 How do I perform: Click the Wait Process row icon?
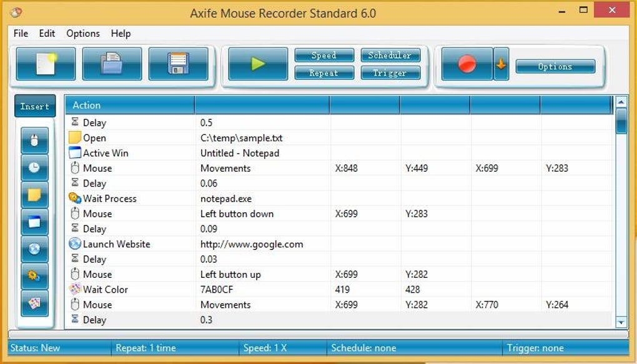(x=75, y=198)
